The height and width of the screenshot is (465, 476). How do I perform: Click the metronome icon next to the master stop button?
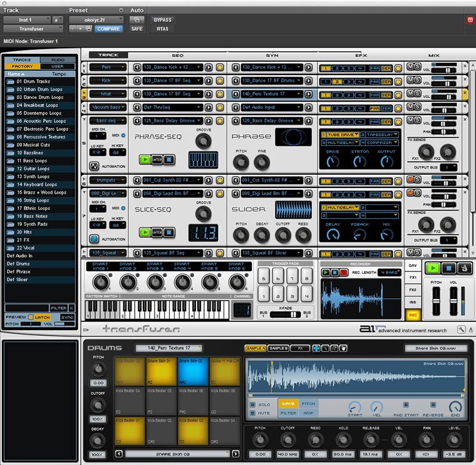click(x=464, y=268)
